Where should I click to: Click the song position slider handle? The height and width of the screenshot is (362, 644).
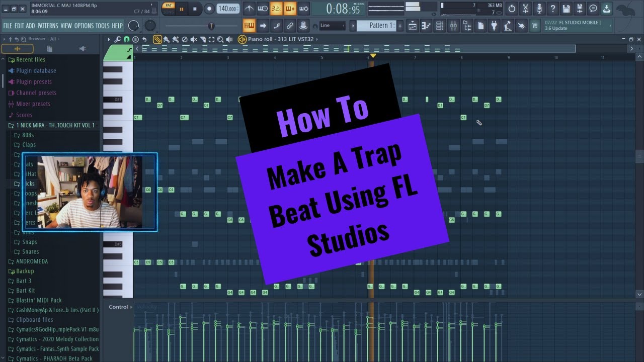click(x=211, y=26)
